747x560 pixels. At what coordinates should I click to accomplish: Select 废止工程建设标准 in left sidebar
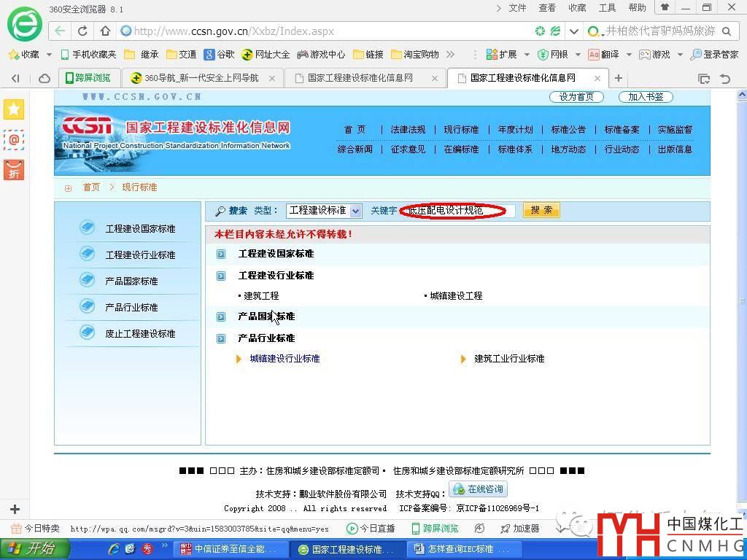(x=140, y=334)
